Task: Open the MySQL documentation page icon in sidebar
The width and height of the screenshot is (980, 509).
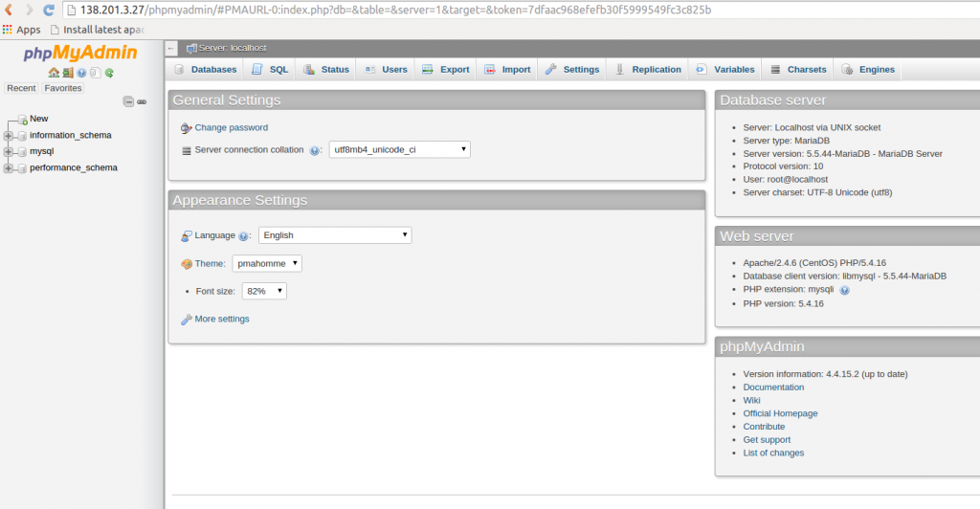Action: point(95,73)
